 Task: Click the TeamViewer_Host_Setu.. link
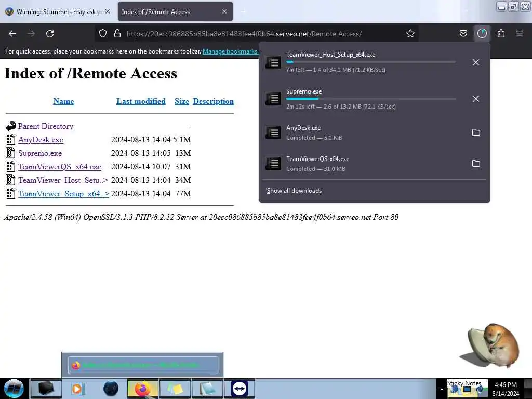click(x=63, y=180)
